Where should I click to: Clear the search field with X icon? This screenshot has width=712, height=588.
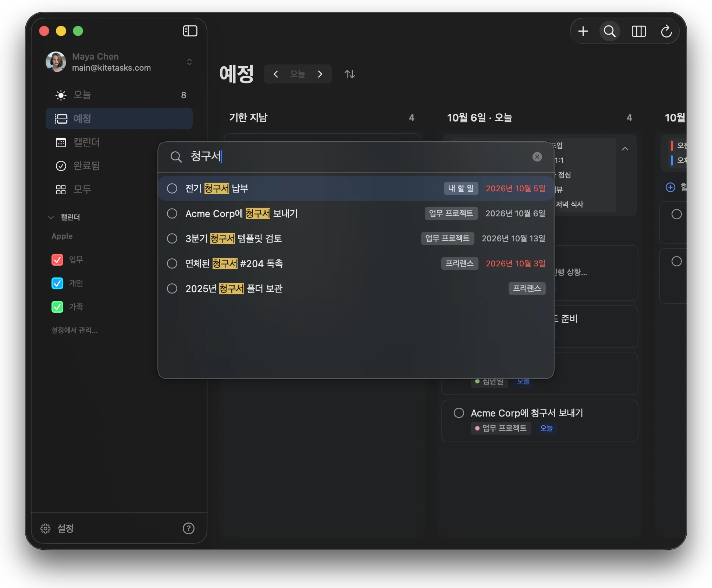(x=537, y=157)
